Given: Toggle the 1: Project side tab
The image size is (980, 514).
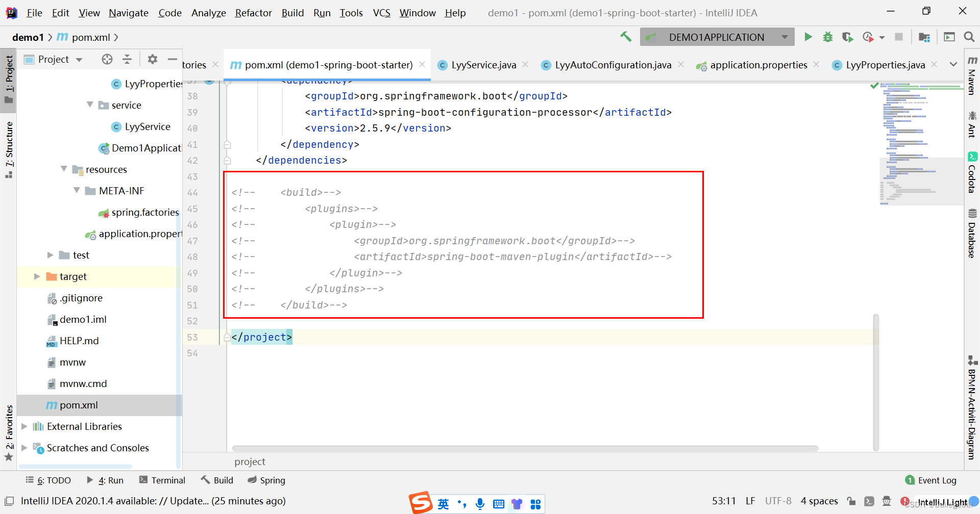Looking at the screenshot, I should coord(9,80).
